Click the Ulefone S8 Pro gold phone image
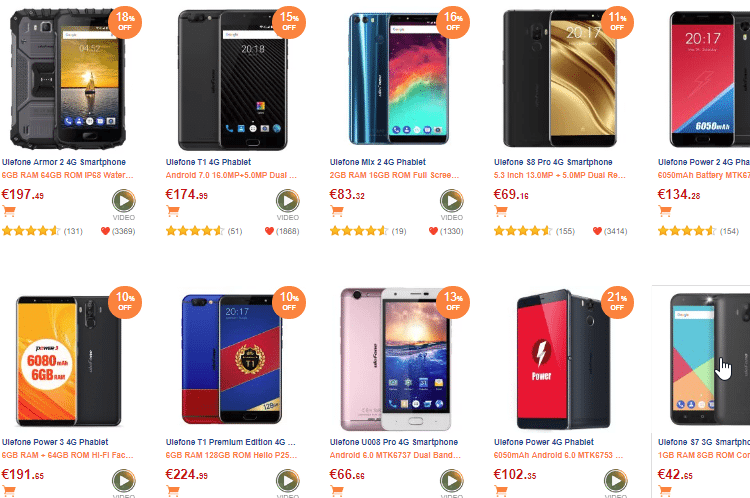The height and width of the screenshot is (498, 750). pos(560,79)
